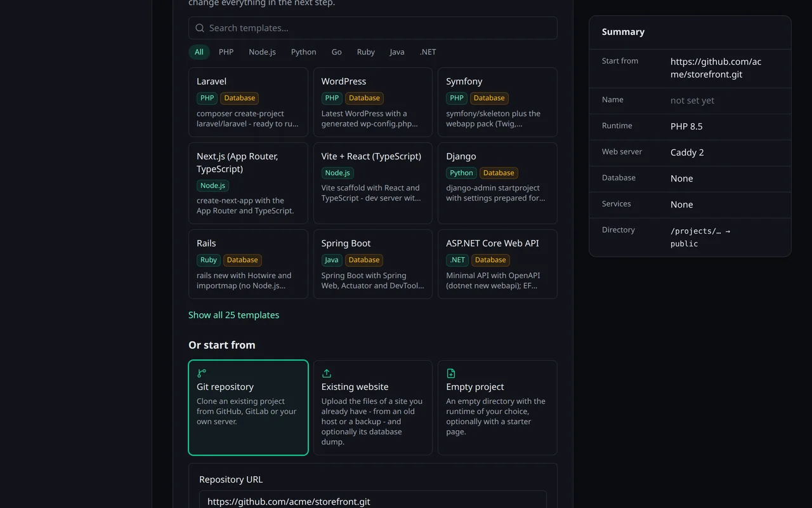Filter templates by Java
The width and height of the screenshot is (812, 508).
[397, 52]
